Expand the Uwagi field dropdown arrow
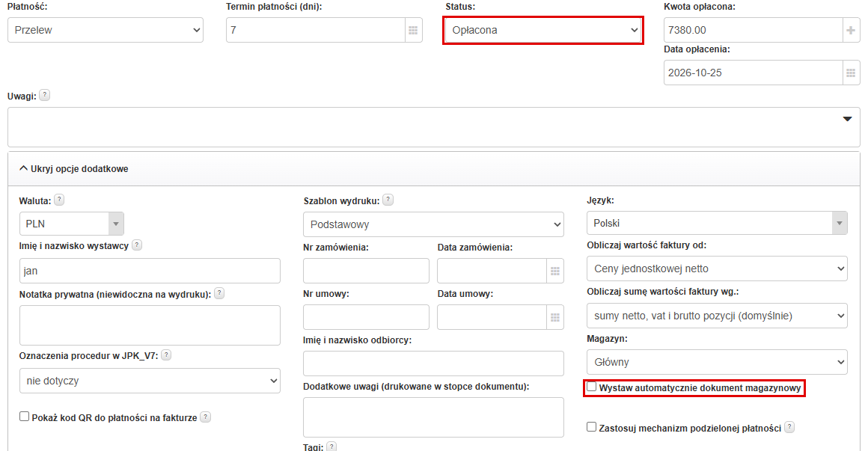Image resolution: width=868 pixels, height=451 pixels. click(x=847, y=119)
